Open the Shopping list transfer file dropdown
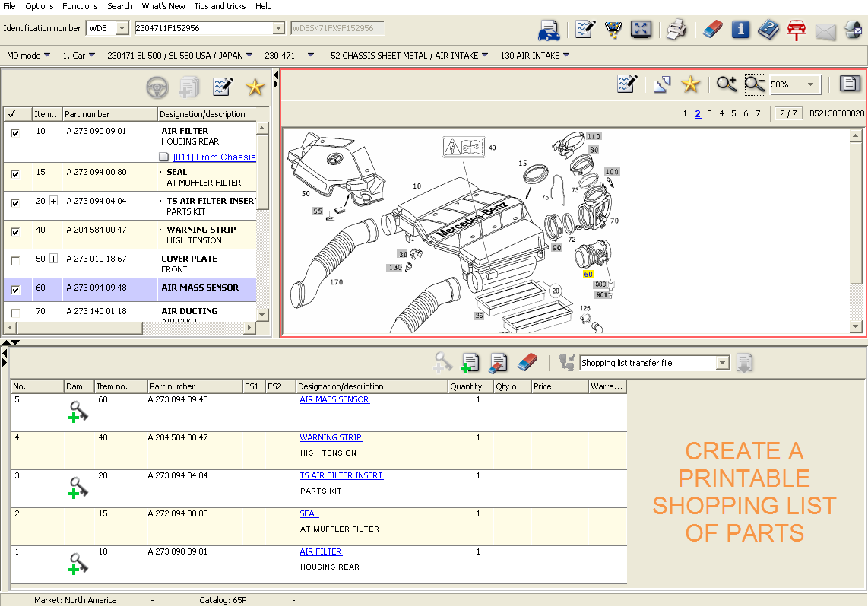 click(721, 363)
